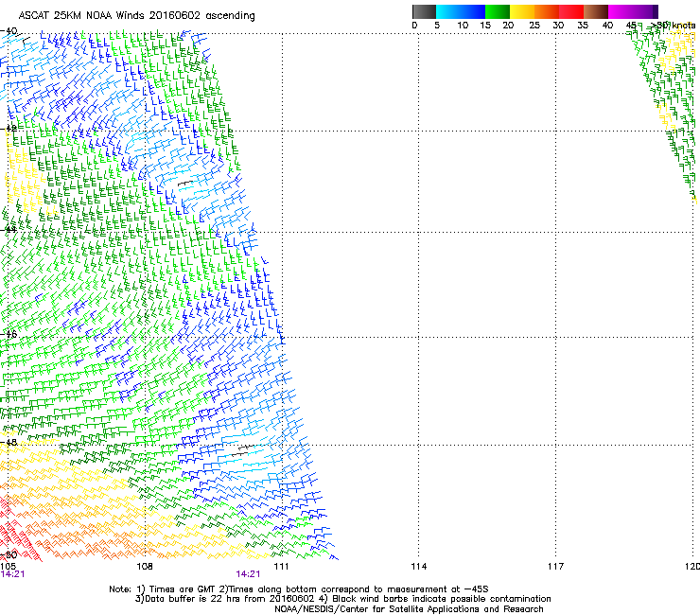Click the legend label '20' under the color bar

pos(508,26)
